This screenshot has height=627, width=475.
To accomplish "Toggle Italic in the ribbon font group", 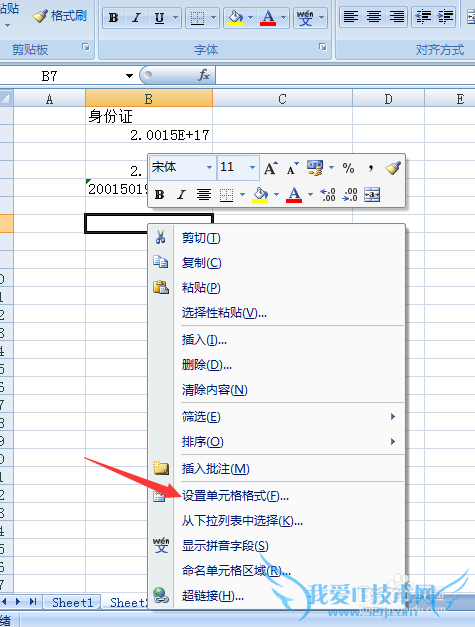I will tap(136, 18).
